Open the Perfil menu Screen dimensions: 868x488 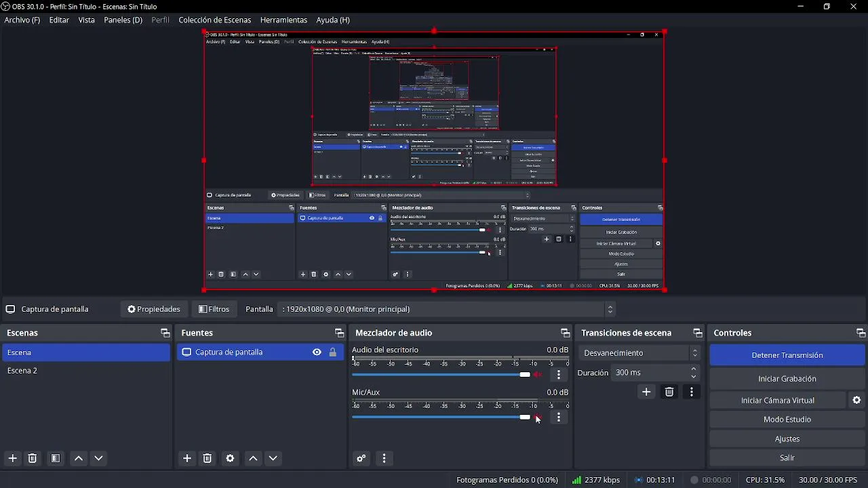point(161,20)
